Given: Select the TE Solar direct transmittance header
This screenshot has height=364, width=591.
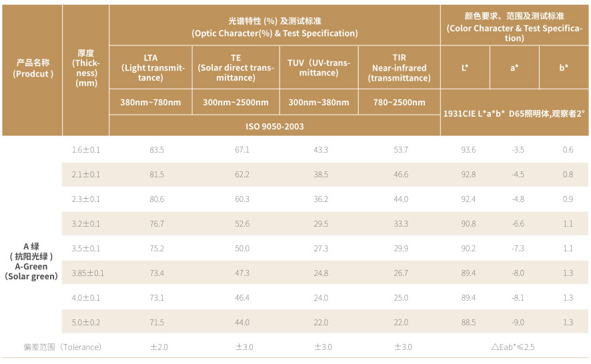Looking at the screenshot, I should (x=235, y=67).
